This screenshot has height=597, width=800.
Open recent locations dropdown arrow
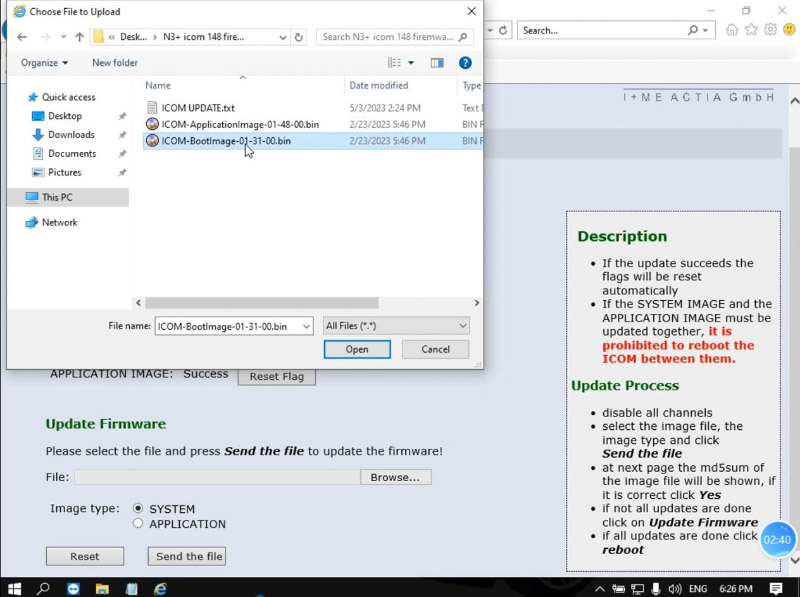click(x=63, y=37)
